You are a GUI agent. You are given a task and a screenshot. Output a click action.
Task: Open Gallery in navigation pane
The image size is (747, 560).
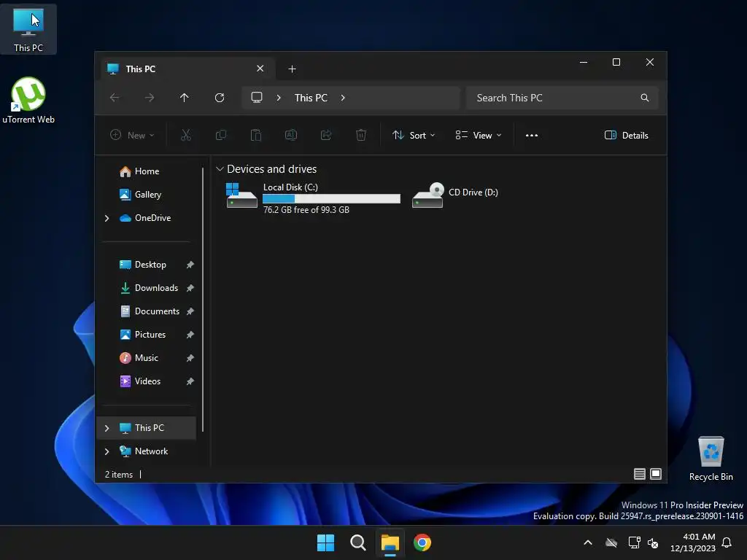pyautogui.click(x=140, y=195)
